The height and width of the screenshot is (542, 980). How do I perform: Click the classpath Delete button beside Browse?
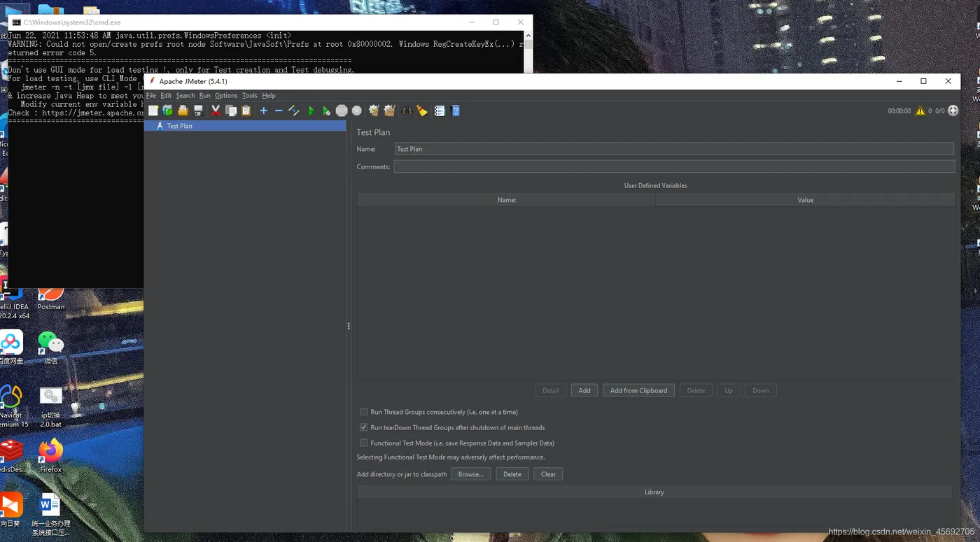[x=512, y=474]
